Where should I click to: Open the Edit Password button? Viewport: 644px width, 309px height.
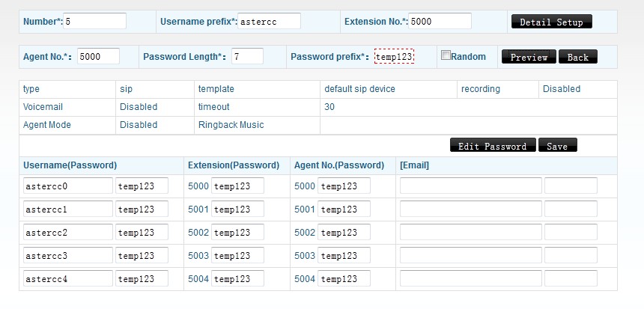click(493, 146)
